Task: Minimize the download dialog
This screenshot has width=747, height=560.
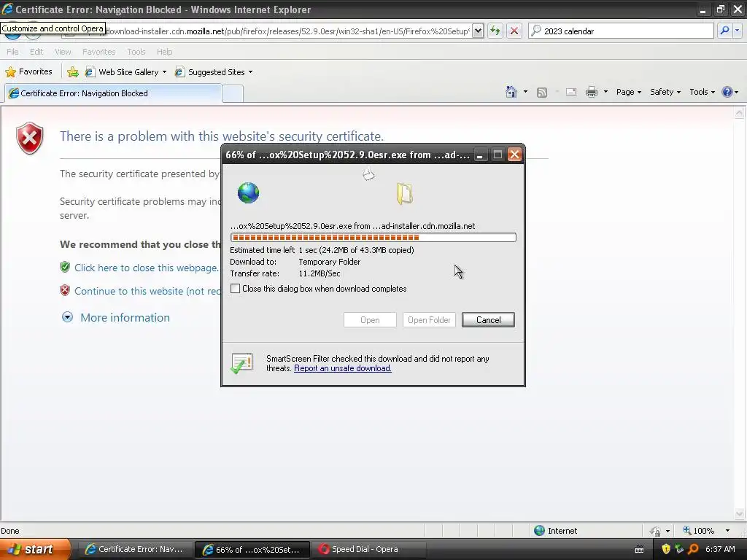Action: point(480,155)
